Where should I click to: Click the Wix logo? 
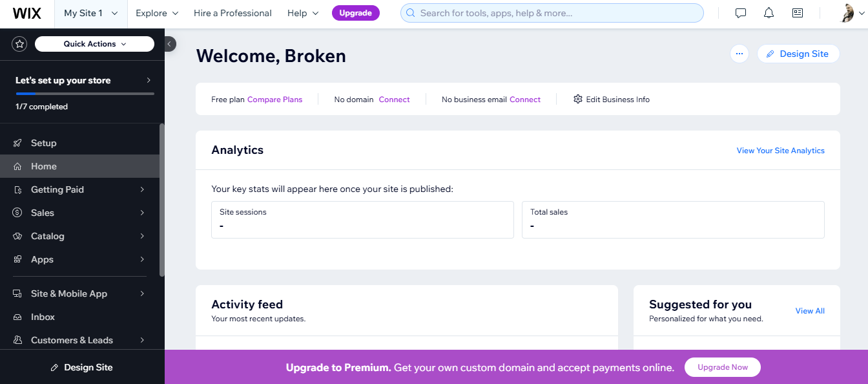pos(26,13)
